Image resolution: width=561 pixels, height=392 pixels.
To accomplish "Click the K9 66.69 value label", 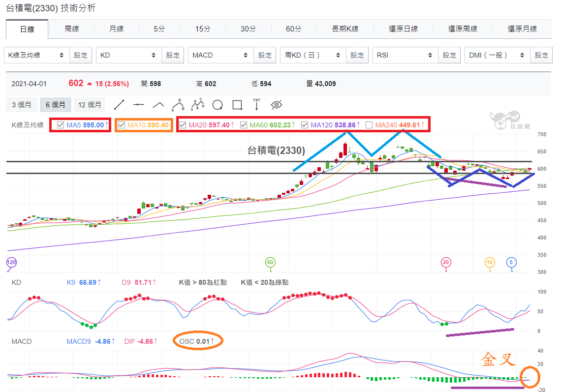I will 84,282.
